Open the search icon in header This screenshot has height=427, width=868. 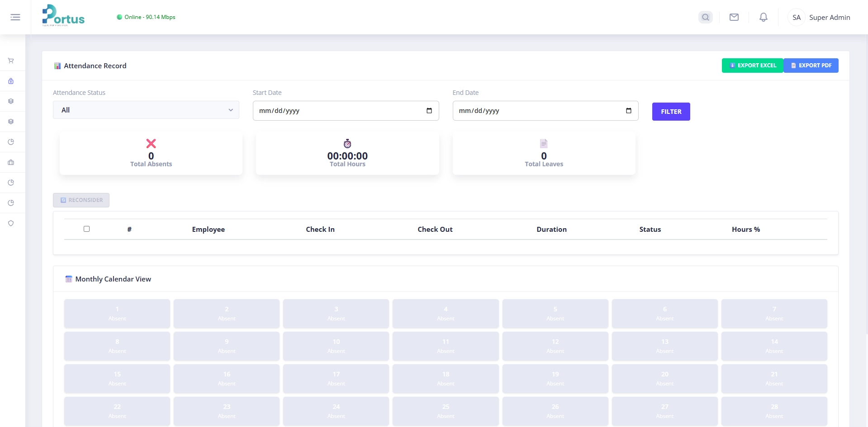tap(705, 17)
